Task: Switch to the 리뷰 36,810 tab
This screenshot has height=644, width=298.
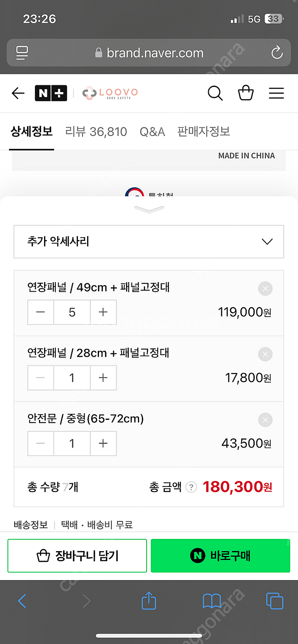Action: point(96,131)
